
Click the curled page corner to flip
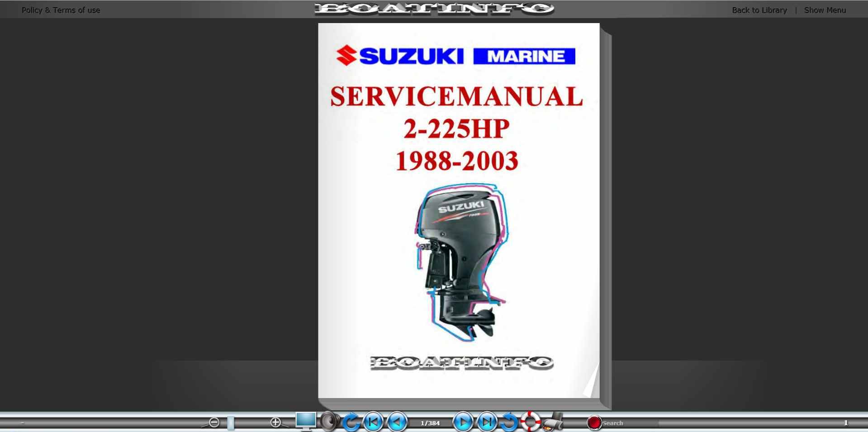click(x=592, y=383)
